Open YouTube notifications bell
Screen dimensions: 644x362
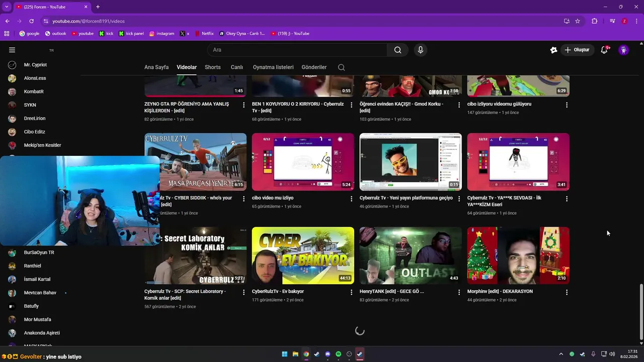pos(604,50)
